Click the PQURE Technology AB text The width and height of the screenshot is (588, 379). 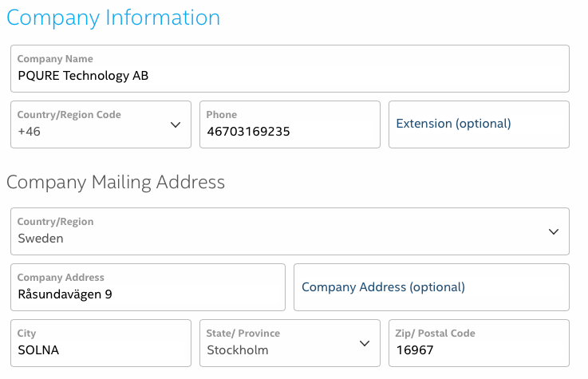[x=83, y=76]
